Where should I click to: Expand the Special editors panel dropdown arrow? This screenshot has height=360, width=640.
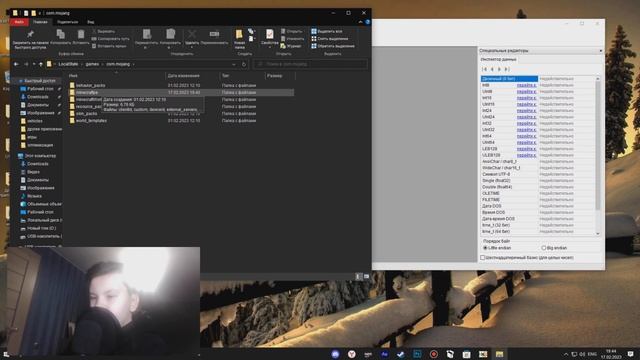point(600,51)
